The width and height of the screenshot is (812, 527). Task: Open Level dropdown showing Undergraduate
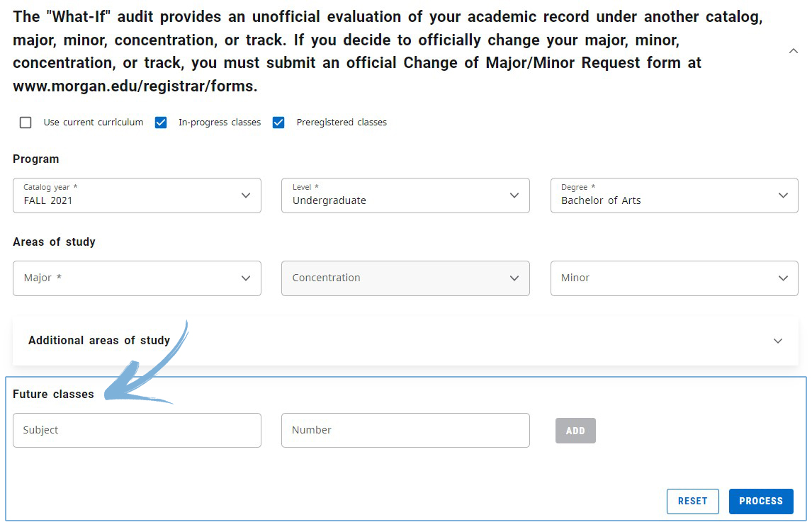405,195
